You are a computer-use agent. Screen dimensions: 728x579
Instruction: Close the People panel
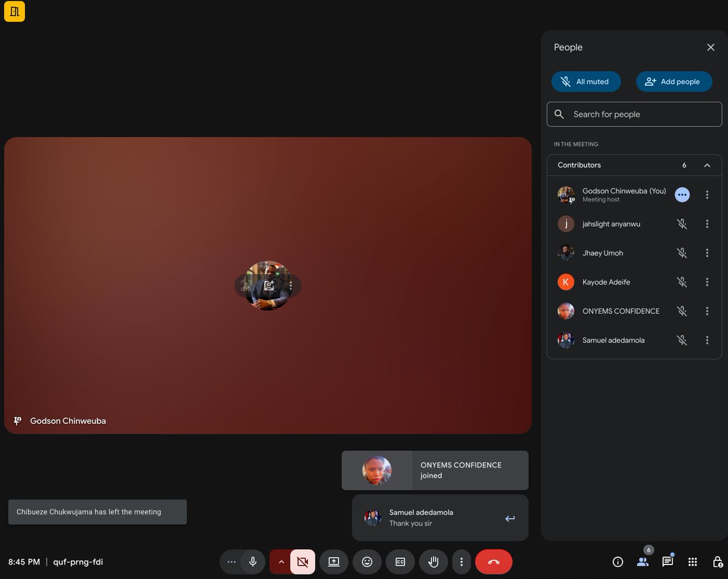[x=710, y=47]
